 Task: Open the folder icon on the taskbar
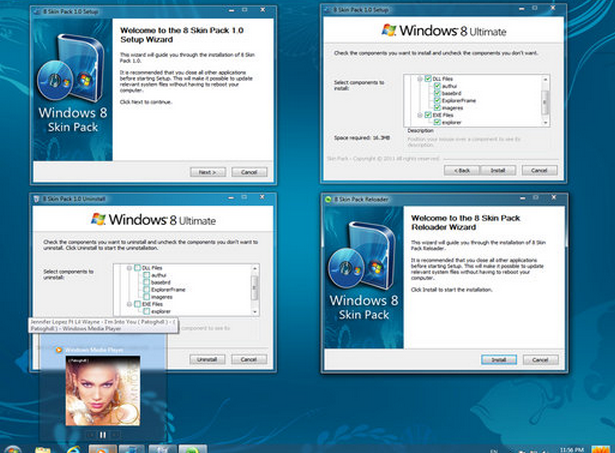42,449
